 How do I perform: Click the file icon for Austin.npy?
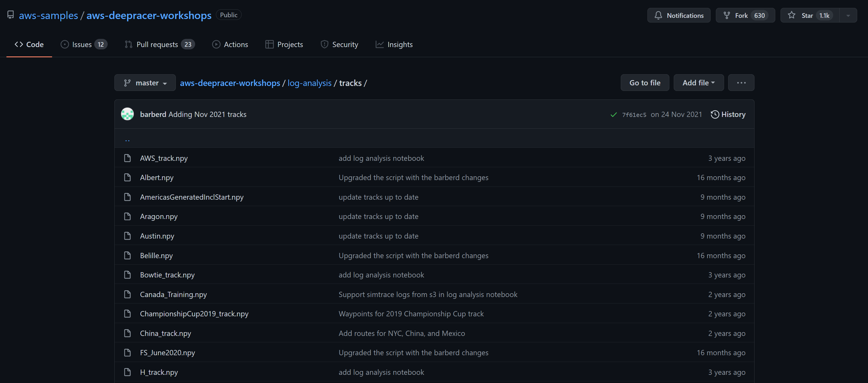(x=127, y=236)
